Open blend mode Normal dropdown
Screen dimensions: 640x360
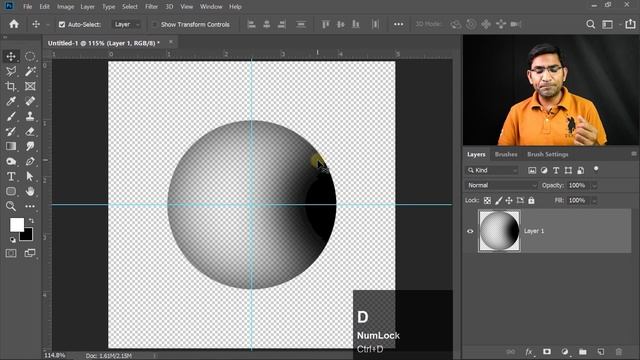pyautogui.click(x=502, y=185)
